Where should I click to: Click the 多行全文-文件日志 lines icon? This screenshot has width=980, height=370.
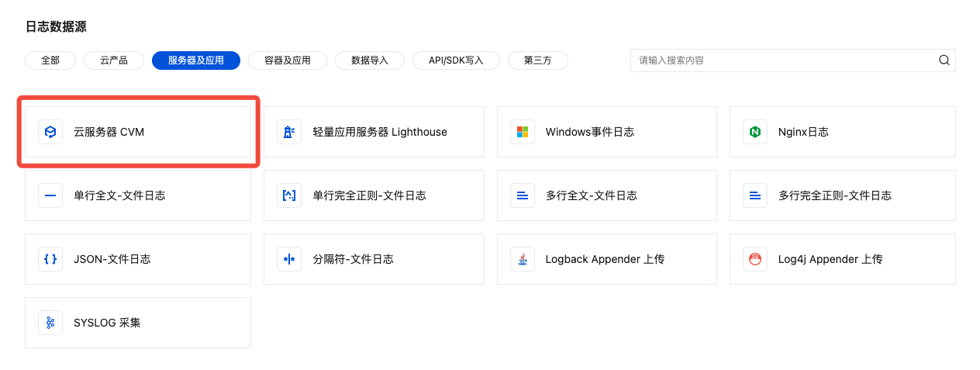tap(523, 195)
